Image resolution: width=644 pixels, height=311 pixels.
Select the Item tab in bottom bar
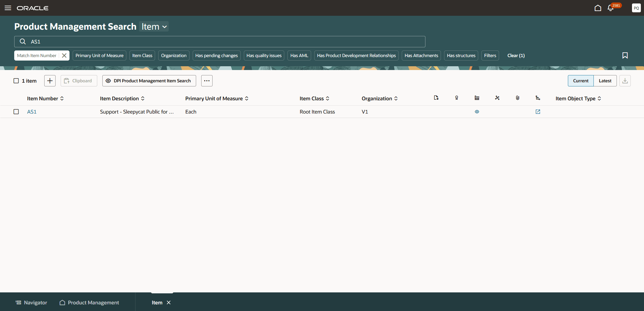(157, 302)
